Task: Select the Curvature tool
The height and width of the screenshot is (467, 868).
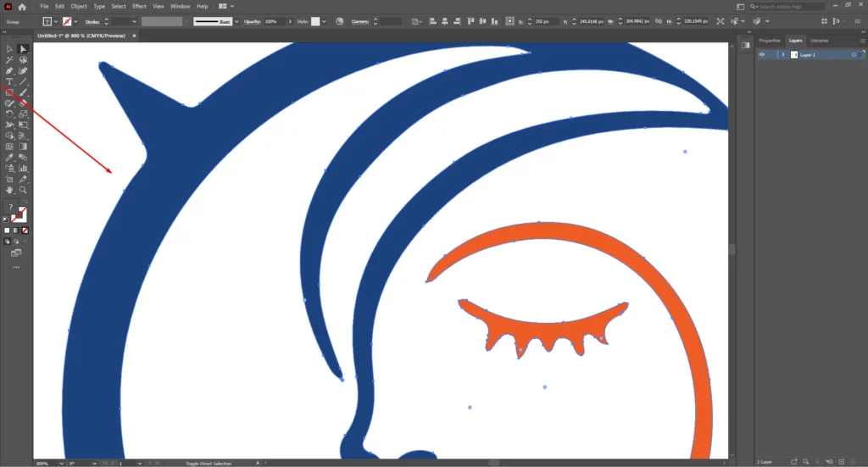Action: pyautogui.click(x=23, y=71)
